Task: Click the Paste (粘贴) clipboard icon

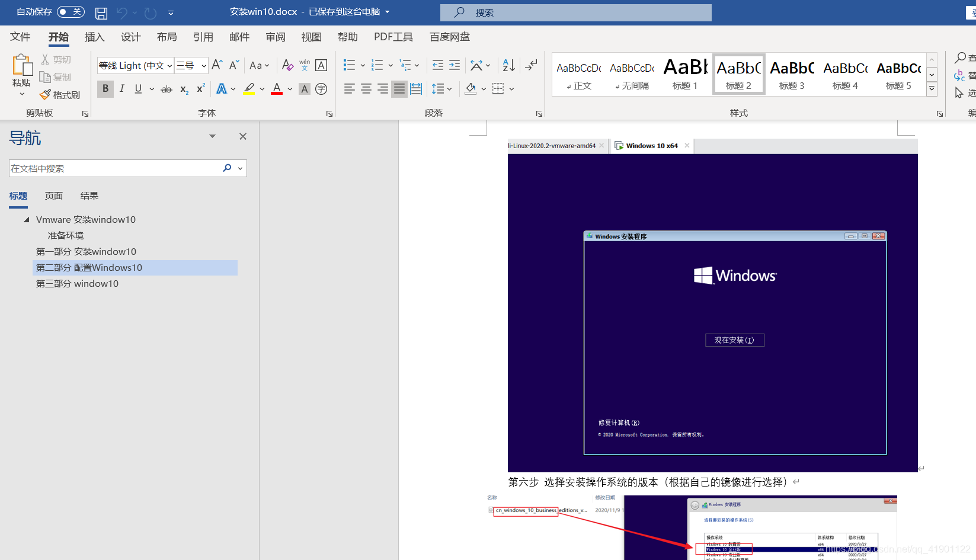Action: (22, 65)
